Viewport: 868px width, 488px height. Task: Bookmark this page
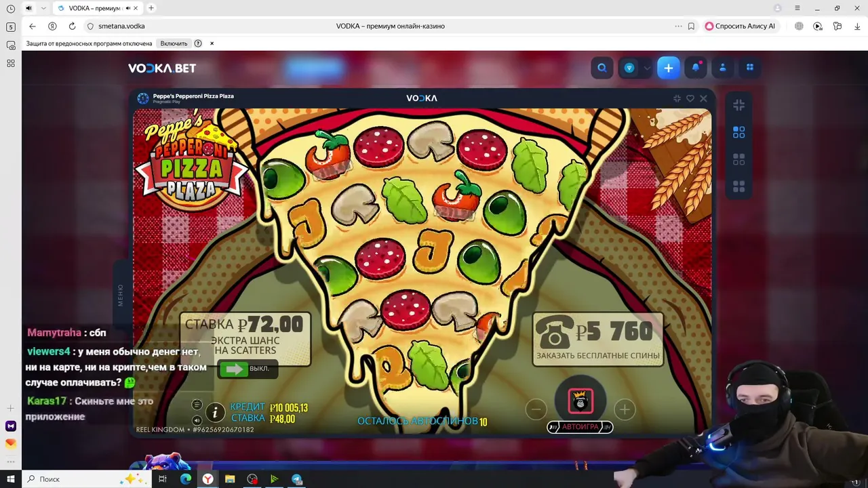[x=691, y=26]
